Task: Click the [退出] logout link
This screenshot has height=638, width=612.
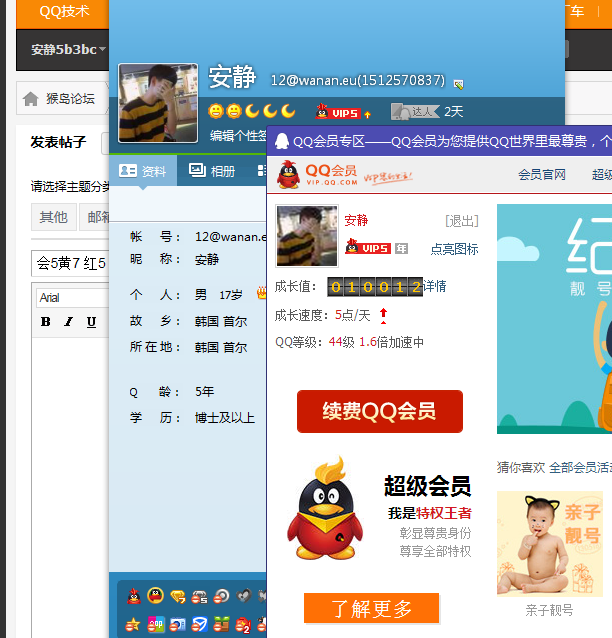Action: [x=462, y=221]
